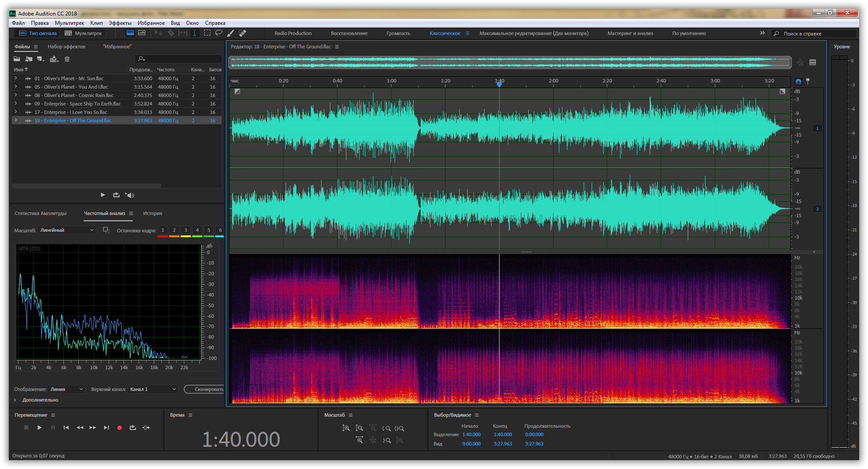Toggle Skip Selection in transport
Image resolution: width=868 pixels, height=469 pixels.
click(x=146, y=428)
